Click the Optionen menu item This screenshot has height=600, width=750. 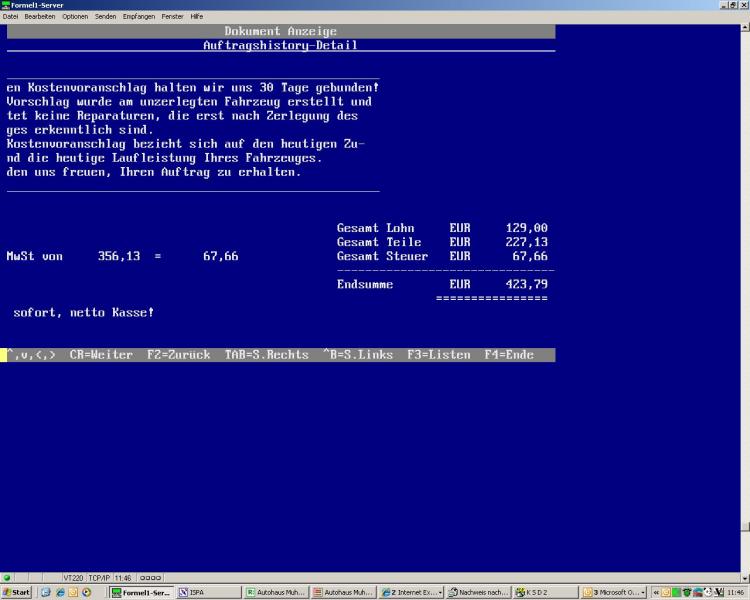pos(75,16)
